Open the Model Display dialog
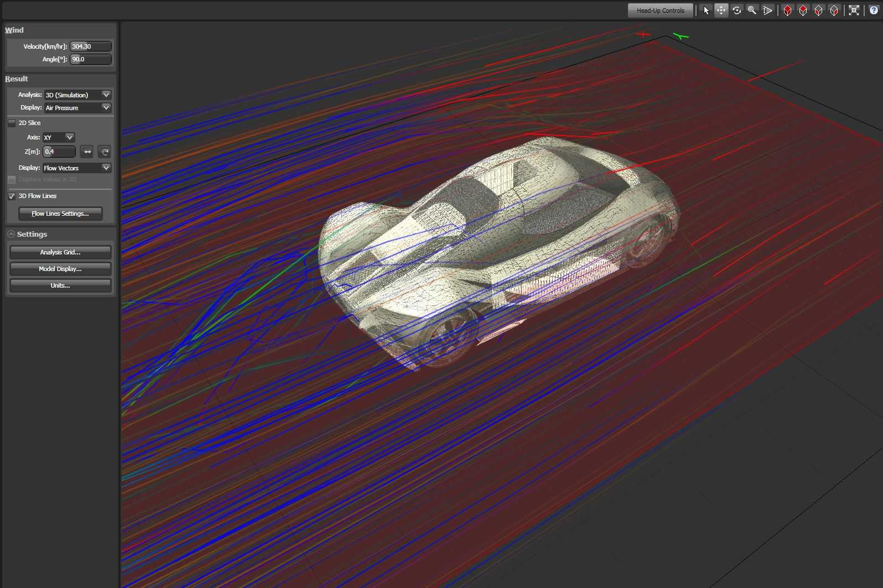This screenshot has width=883, height=588. pos(60,269)
